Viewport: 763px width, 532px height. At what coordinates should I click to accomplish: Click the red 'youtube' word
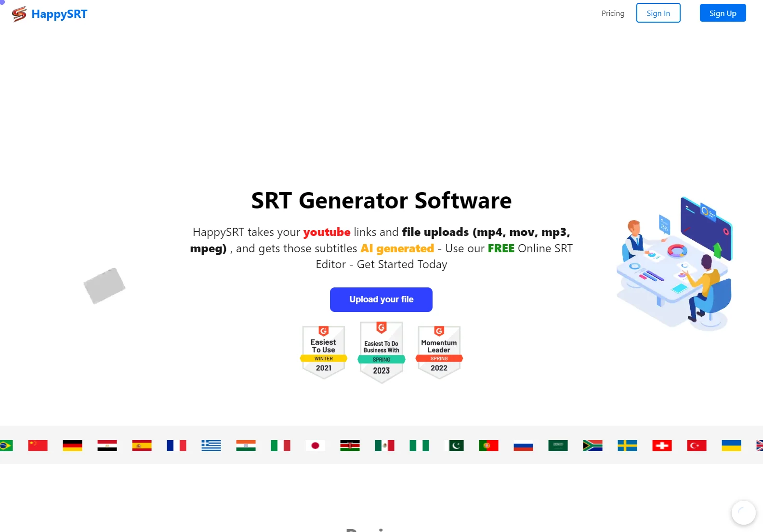[327, 232]
